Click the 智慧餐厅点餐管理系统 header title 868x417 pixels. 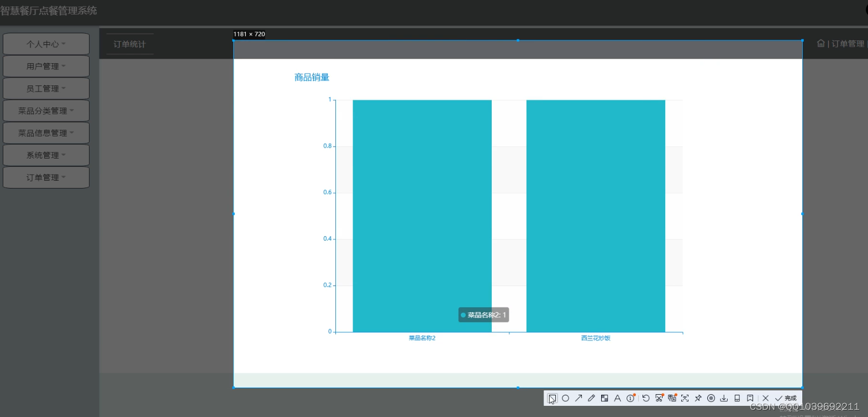[49, 11]
